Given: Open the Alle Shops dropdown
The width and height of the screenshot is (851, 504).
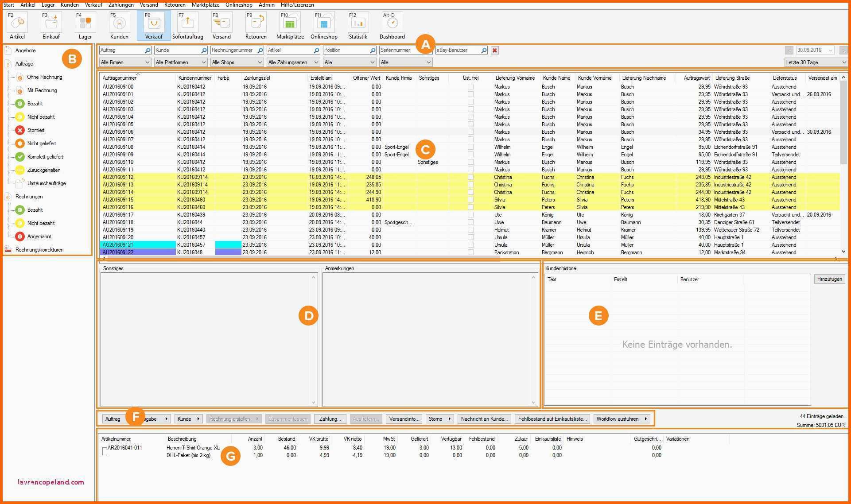Looking at the screenshot, I should (x=237, y=62).
